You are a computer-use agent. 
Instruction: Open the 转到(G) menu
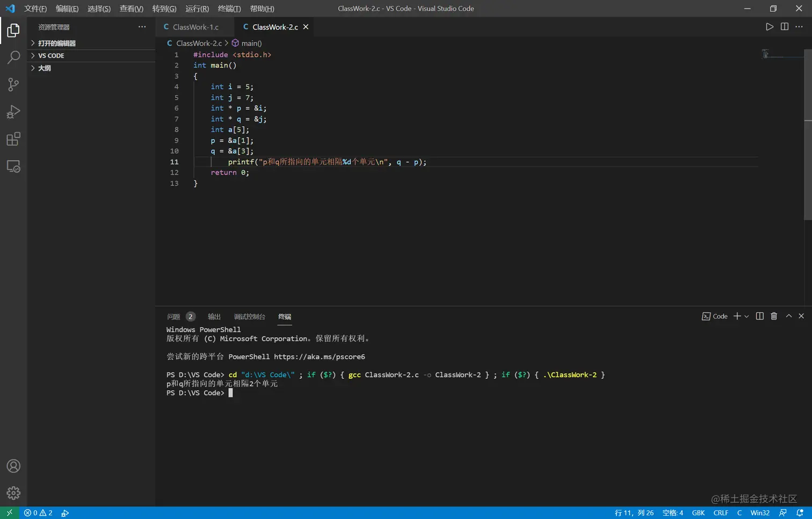coord(164,9)
